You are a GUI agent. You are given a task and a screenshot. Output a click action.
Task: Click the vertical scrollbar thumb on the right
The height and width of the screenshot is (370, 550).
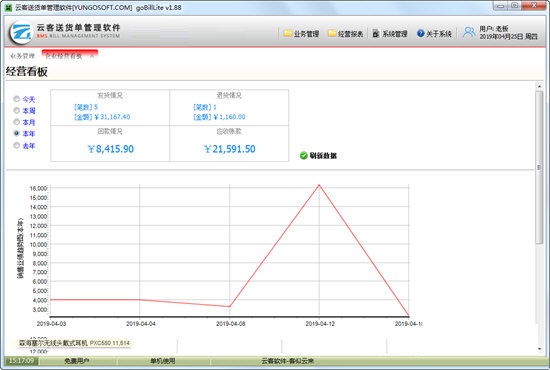539,168
